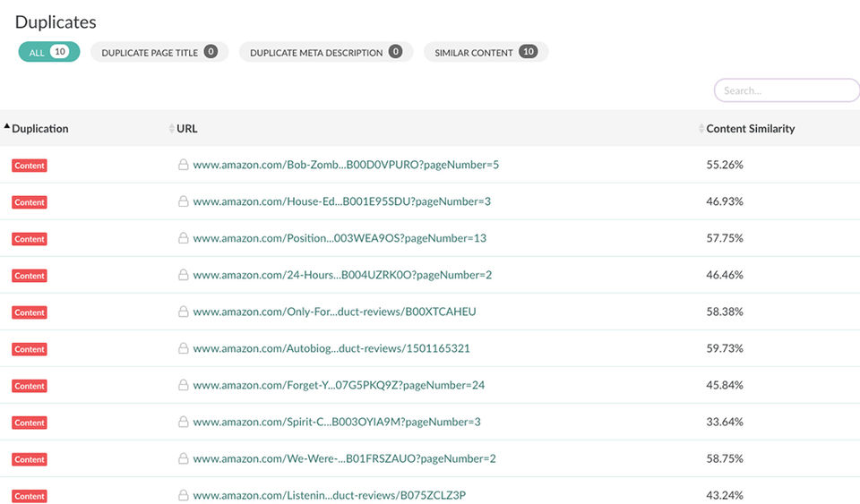
Task: Click the lock icon beside the House-Ed URL
Action: click(184, 201)
